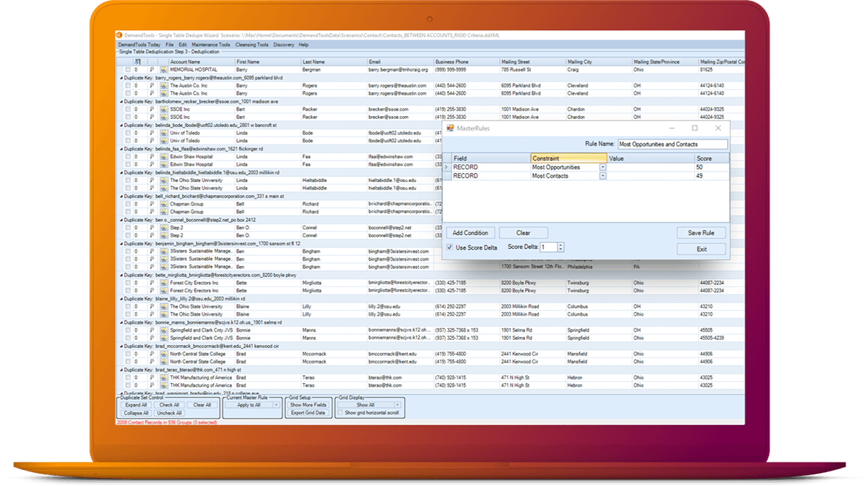Check the first The Austin Co. Inc row
The image size is (868, 486).
(128, 86)
